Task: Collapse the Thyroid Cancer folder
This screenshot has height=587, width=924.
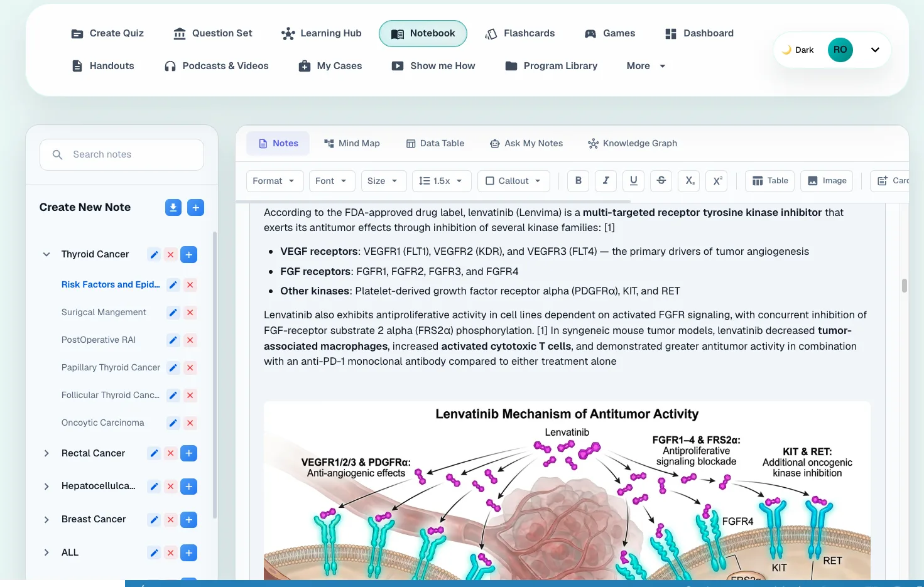Action: pyautogui.click(x=46, y=254)
